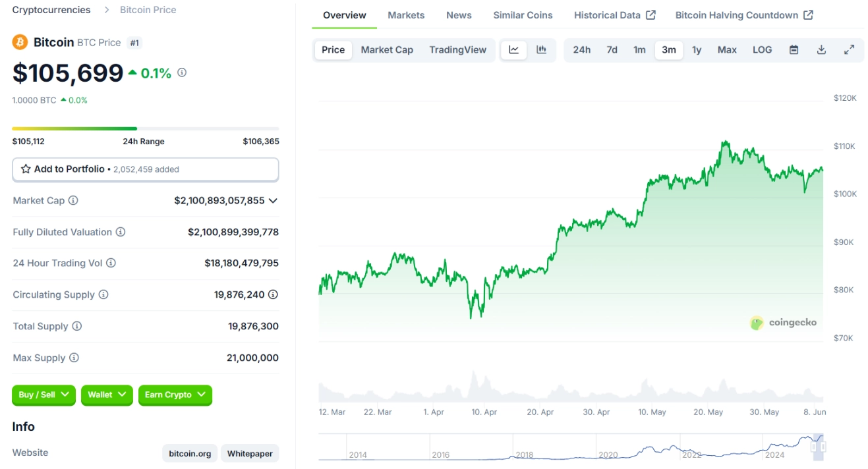
Task: Set chart range to Max
Action: (x=727, y=50)
